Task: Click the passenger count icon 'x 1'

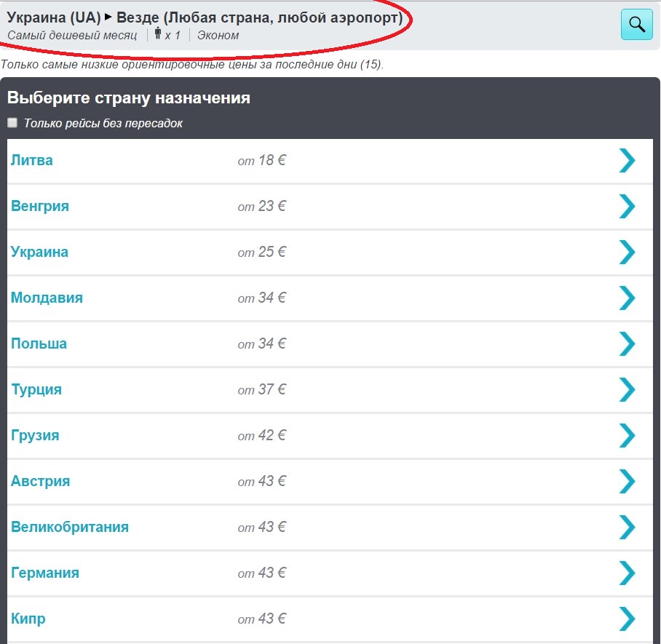Action: (167, 35)
